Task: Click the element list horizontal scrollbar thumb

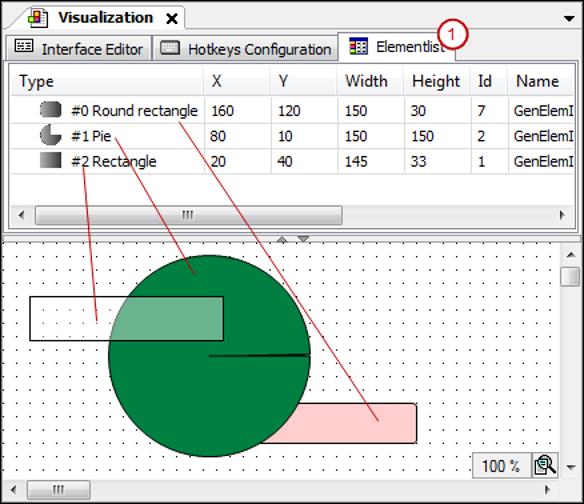Action: (188, 215)
